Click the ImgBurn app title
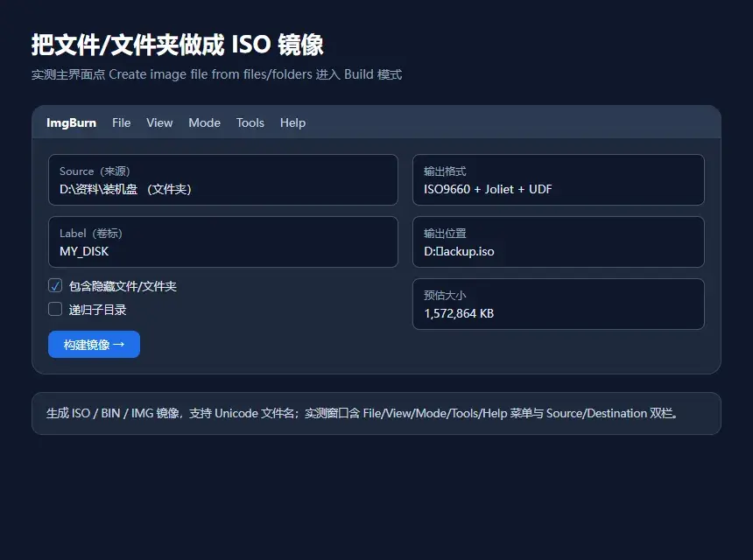 click(x=71, y=122)
